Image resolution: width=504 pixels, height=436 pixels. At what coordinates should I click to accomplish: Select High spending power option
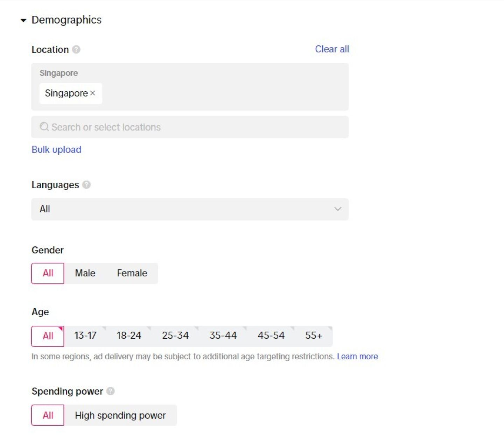tap(120, 415)
